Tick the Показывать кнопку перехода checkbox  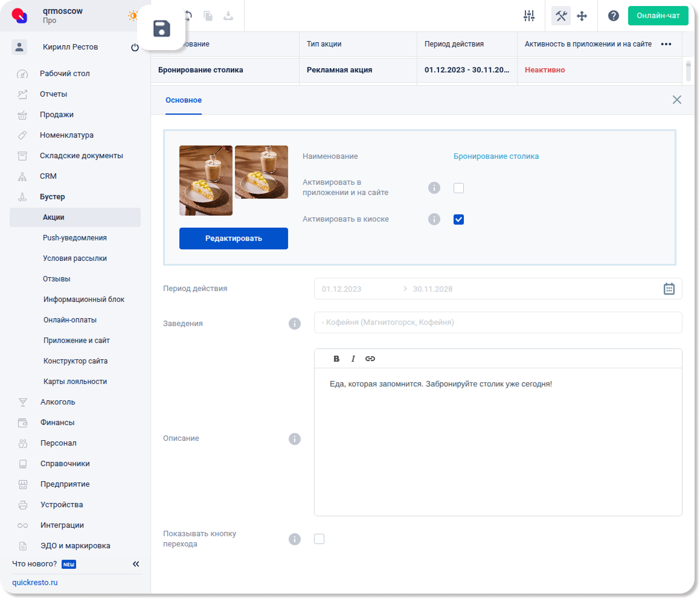(319, 539)
